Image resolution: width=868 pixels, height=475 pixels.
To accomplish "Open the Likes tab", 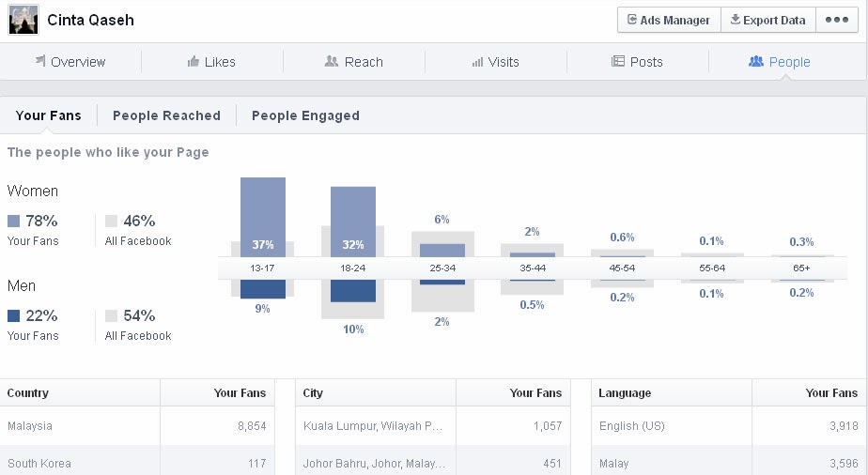I will (212, 62).
